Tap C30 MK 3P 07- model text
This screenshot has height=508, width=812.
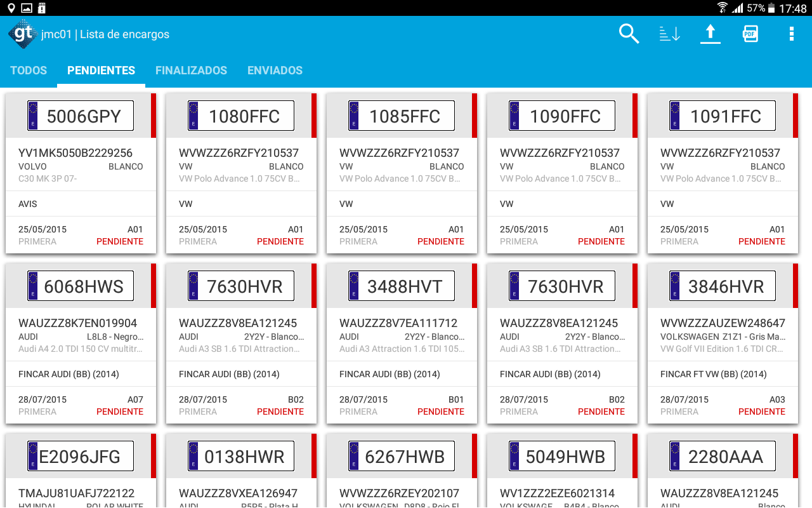pyautogui.click(x=48, y=178)
